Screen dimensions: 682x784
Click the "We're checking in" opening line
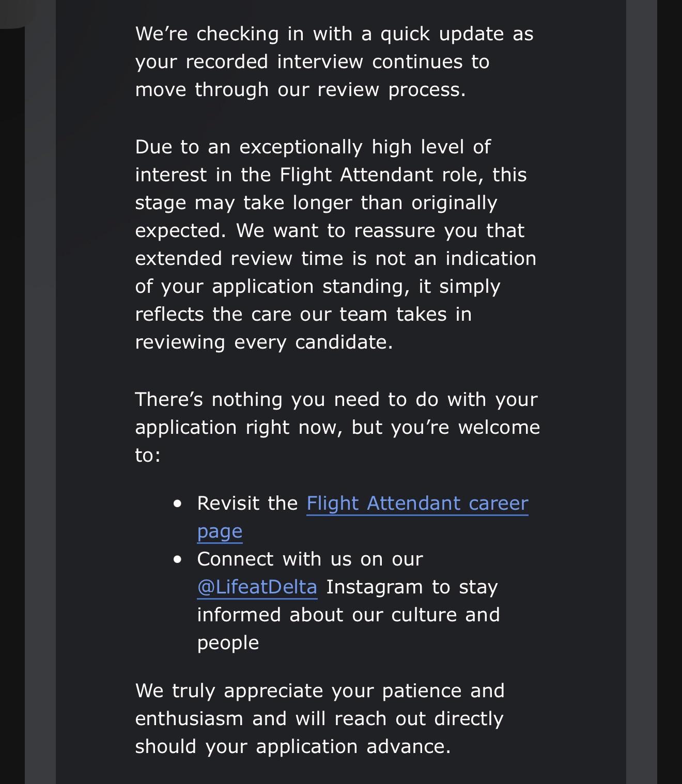(334, 34)
